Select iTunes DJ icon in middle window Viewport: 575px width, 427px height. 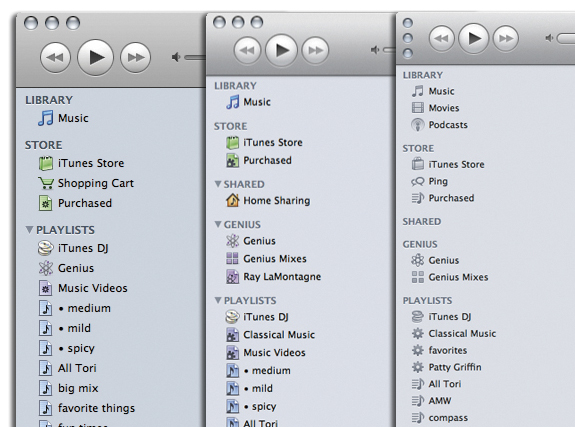point(232,317)
